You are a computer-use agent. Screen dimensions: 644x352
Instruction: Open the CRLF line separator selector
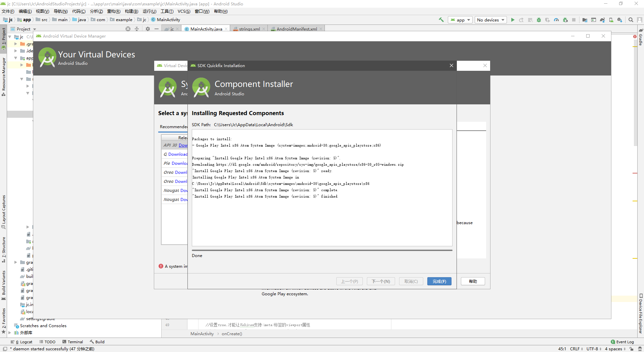(576, 349)
